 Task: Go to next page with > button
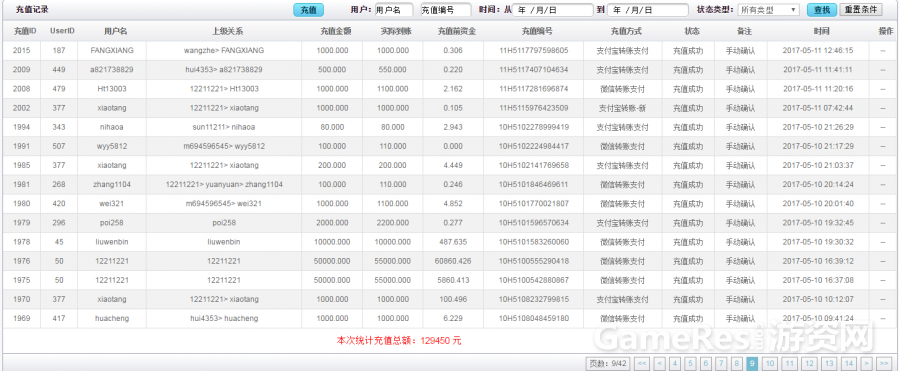[866, 363]
